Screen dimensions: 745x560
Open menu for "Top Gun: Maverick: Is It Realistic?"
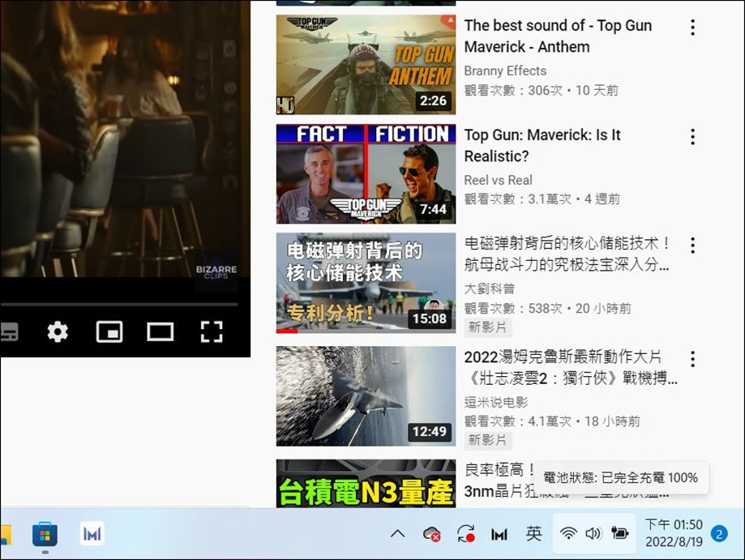tap(692, 136)
